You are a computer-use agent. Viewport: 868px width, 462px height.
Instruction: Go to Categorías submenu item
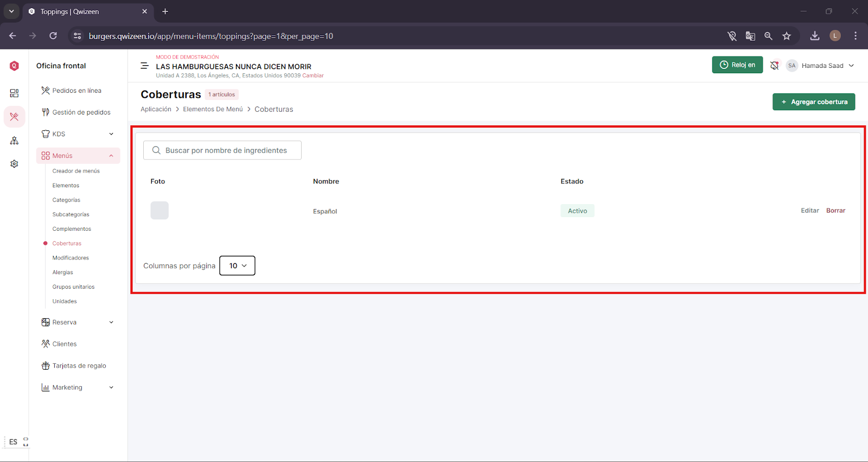coord(66,200)
